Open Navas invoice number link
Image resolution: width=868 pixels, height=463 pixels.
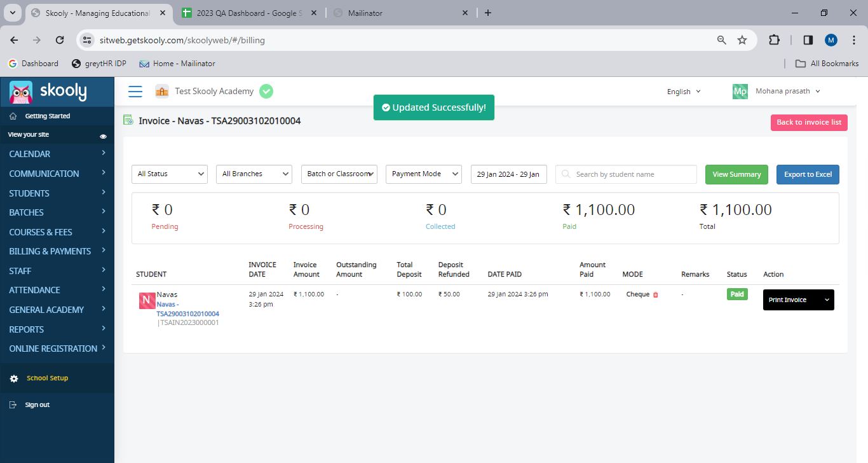[188, 309]
